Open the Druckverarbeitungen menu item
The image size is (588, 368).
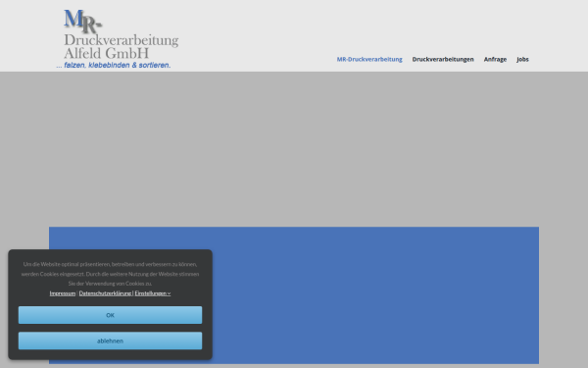pyautogui.click(x=443, y=59)
